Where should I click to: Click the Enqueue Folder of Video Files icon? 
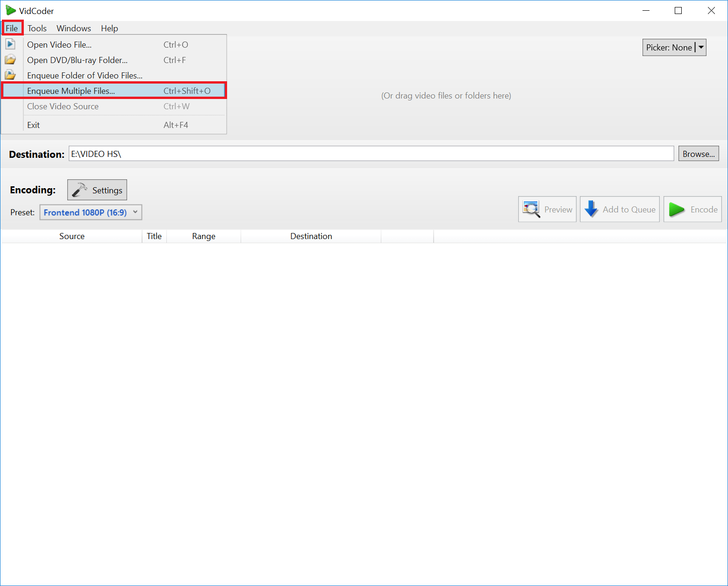point(10,75)
